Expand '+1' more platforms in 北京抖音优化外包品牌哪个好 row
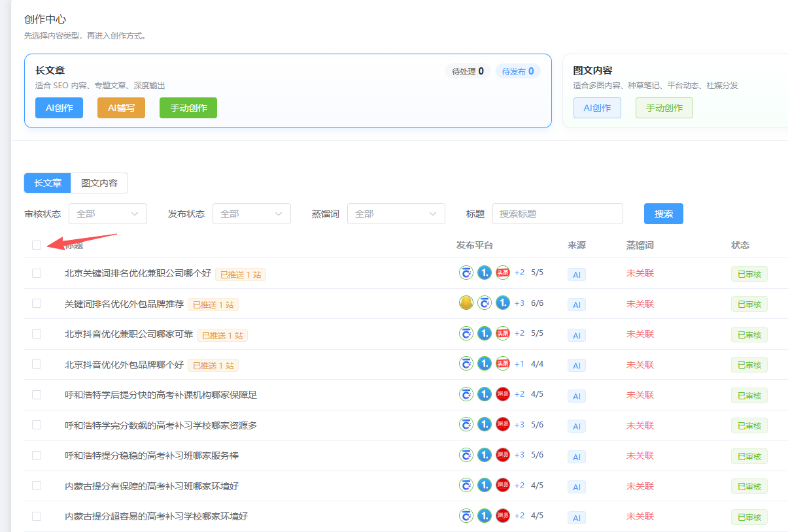Viewport: 788px width, 532px height. tap(519, 363)
